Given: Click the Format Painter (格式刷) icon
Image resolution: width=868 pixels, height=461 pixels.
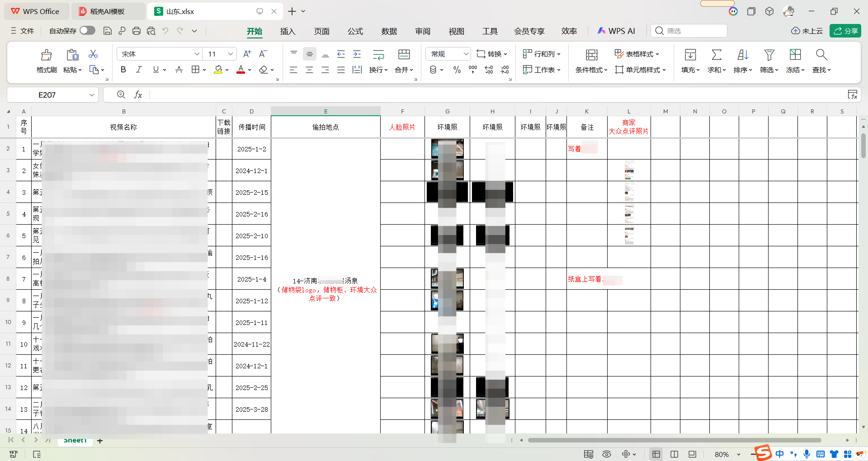Looking at the screenshot, I should point(46,55).
